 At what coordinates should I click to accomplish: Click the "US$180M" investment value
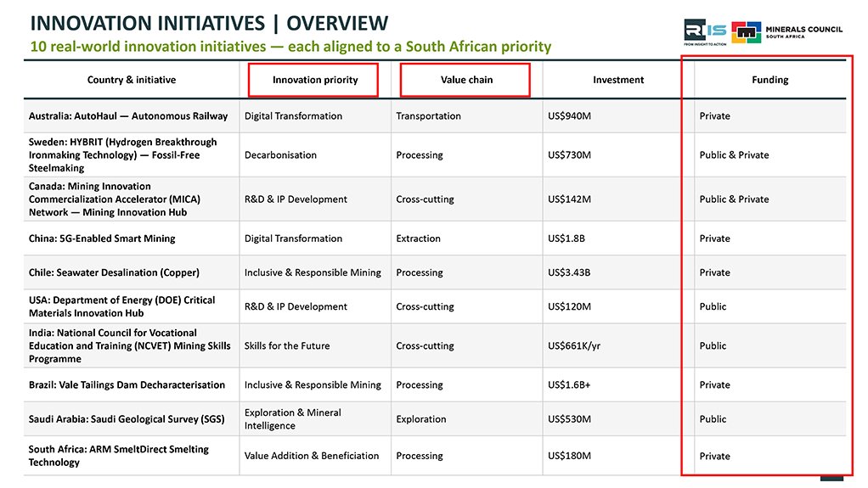[x=569, y=456]
